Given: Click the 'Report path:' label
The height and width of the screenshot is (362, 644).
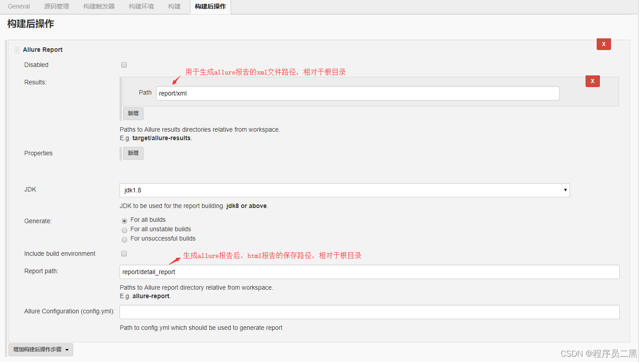Looking at the screenshot, I should (41, 271).
